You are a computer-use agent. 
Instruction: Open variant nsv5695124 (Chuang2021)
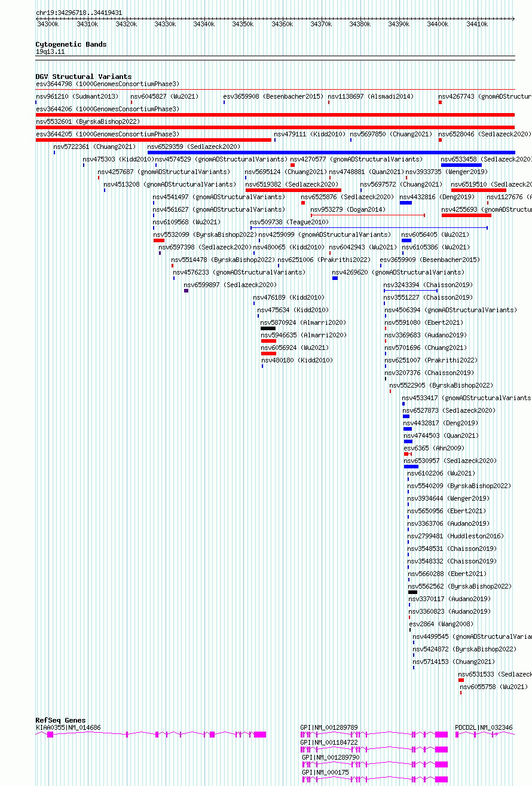[x=286, y=172]
